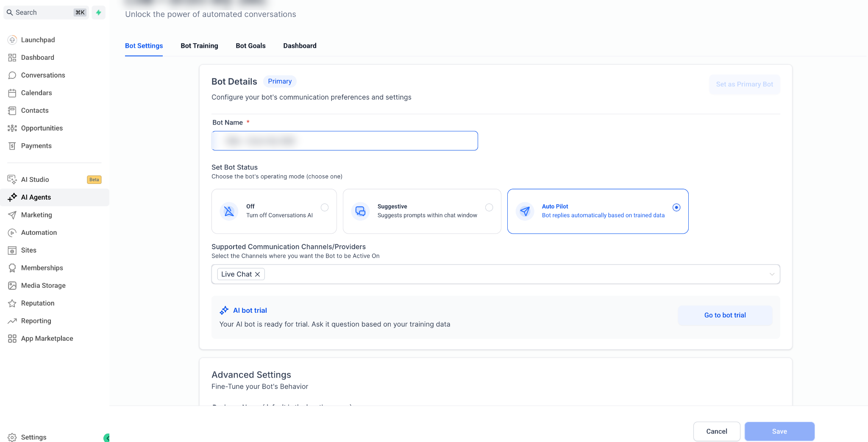The image size is (868, 442).
Task: Click the Launchpad sidebar icon
Action: tap(12, 40)
